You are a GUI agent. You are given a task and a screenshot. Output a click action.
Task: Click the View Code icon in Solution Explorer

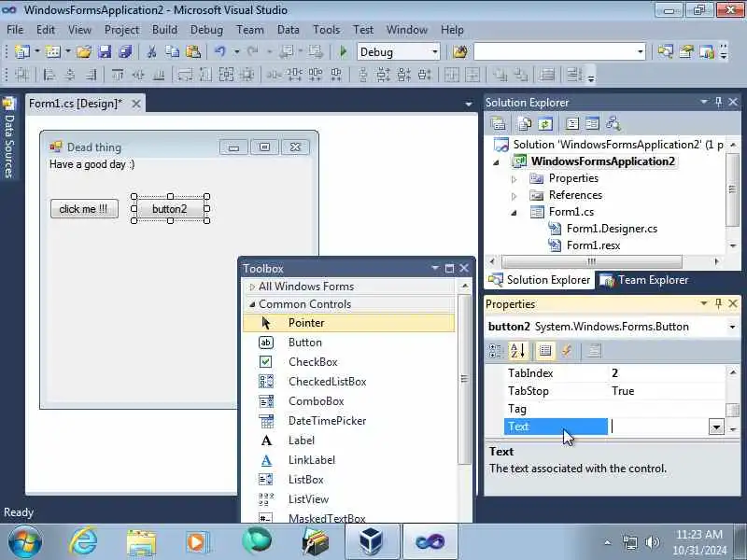tap(571, 124)
